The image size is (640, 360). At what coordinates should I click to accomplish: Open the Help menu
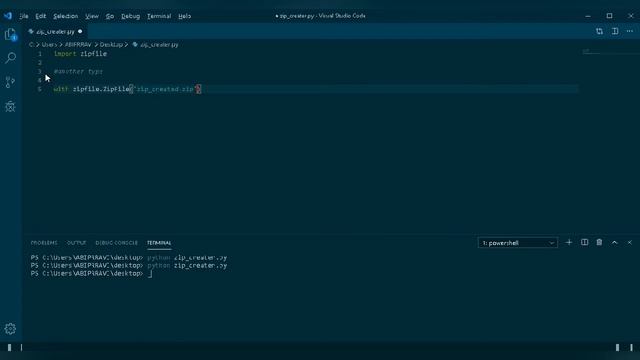pos(184,16)
